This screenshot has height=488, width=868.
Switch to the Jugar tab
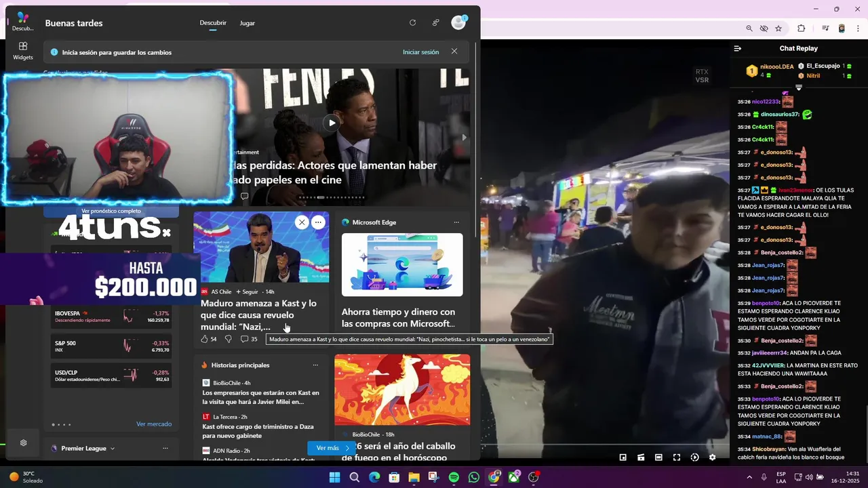click(248, 23)
